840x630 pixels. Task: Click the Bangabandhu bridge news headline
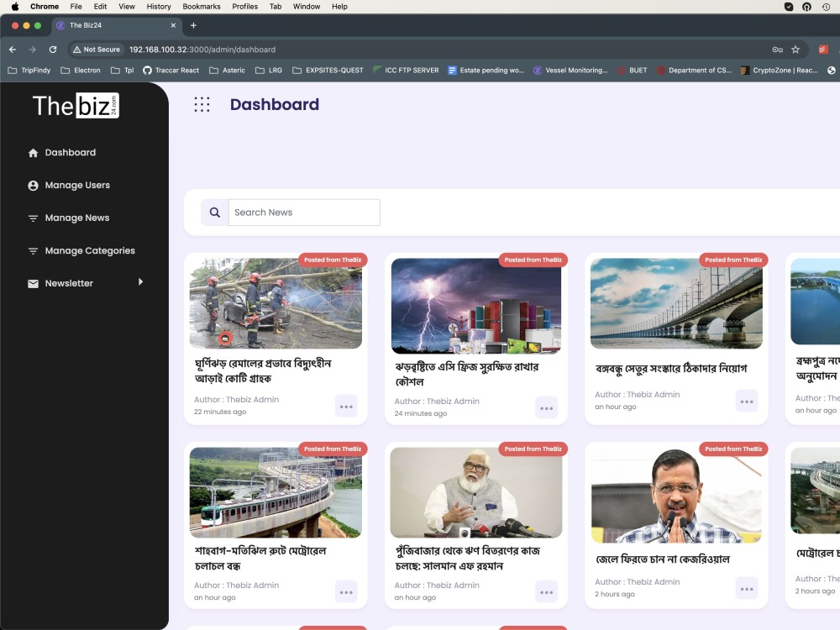pos(671,369)
